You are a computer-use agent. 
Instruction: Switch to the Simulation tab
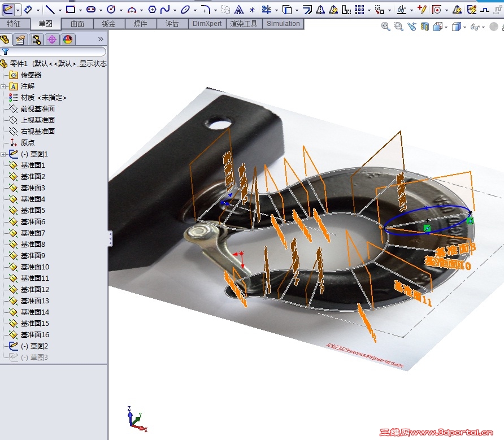point(283,24)
